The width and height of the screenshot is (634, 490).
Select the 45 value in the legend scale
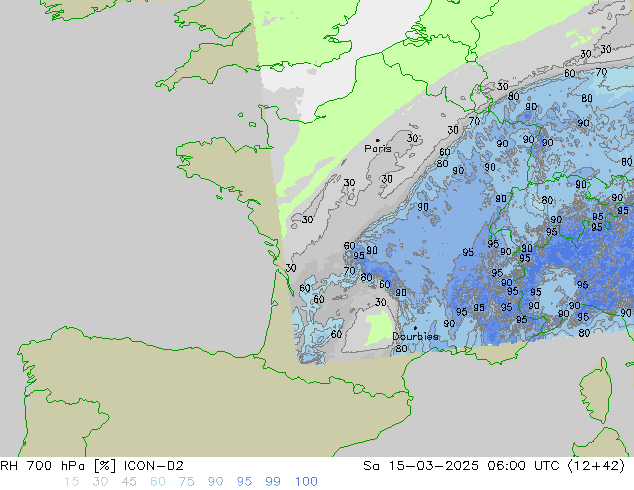tap(129, 482)
